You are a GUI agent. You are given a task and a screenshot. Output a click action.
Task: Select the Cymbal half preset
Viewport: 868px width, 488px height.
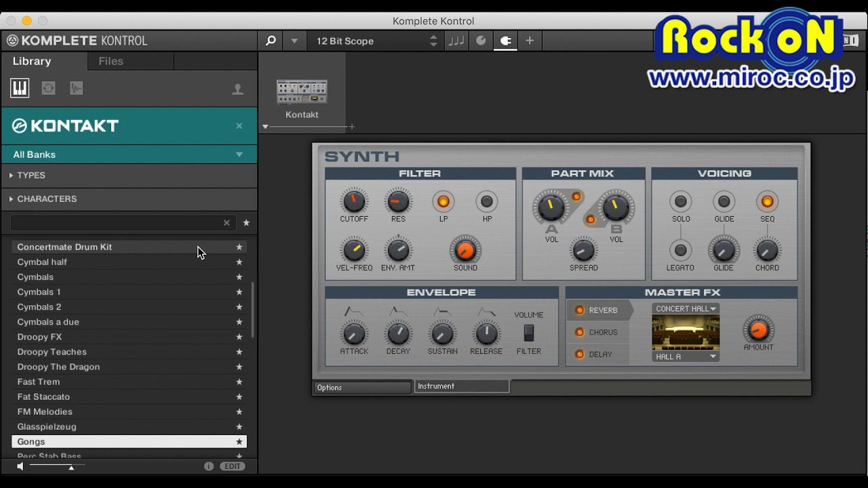[x=129, y=262]
